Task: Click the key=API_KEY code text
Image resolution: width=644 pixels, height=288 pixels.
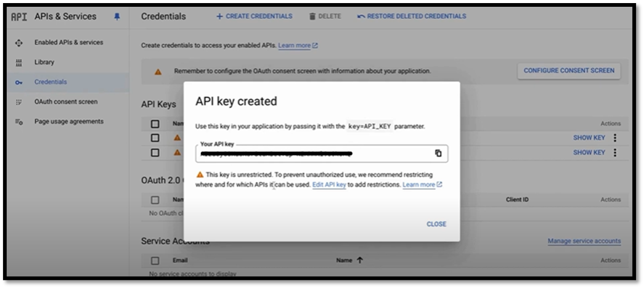Action: (x=370, y=126)
